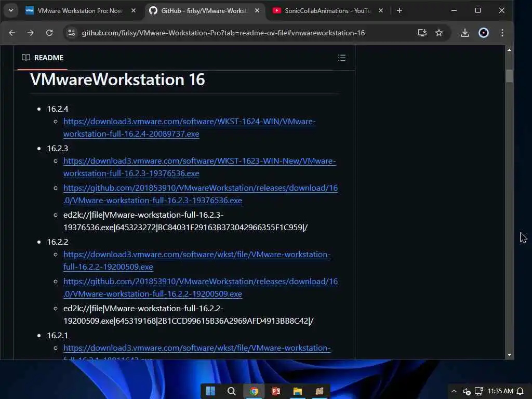Open the browser downloads panel
The width and height of the screenshot is (532, 399).
465,33
